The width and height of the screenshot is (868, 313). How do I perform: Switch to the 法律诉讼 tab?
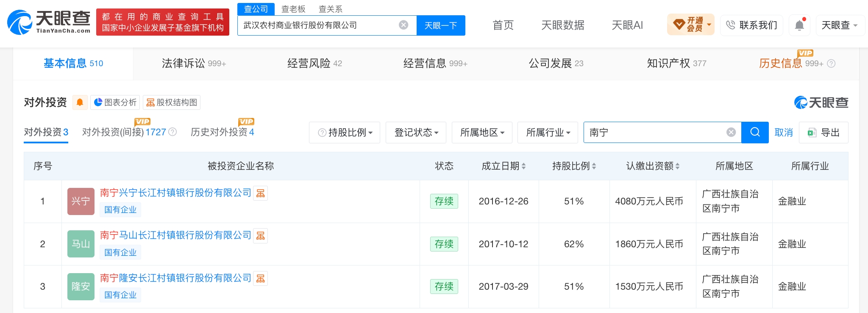tap(194, 64)
